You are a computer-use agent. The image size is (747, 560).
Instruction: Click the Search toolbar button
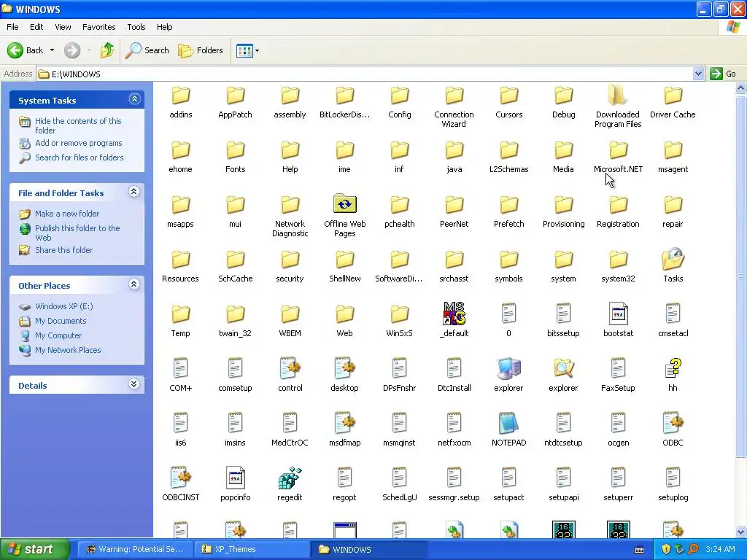(x=147, y=50)
